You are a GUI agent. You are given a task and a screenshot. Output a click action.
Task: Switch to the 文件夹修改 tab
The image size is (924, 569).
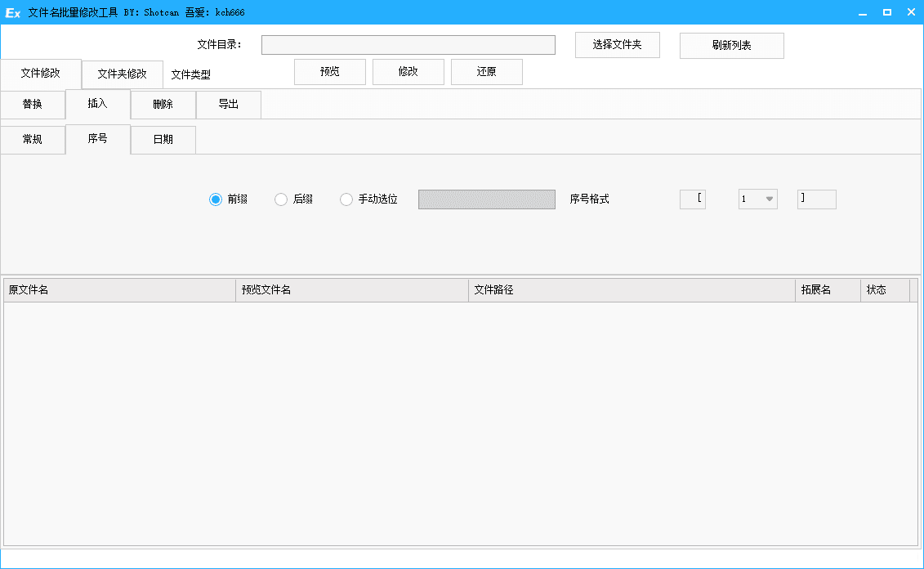tap(122, 74)
